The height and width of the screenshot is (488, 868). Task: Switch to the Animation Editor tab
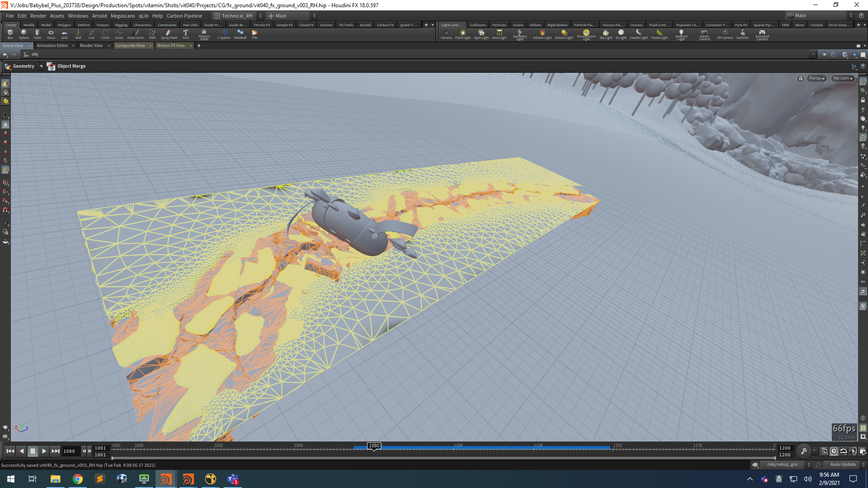pos(52,46)
